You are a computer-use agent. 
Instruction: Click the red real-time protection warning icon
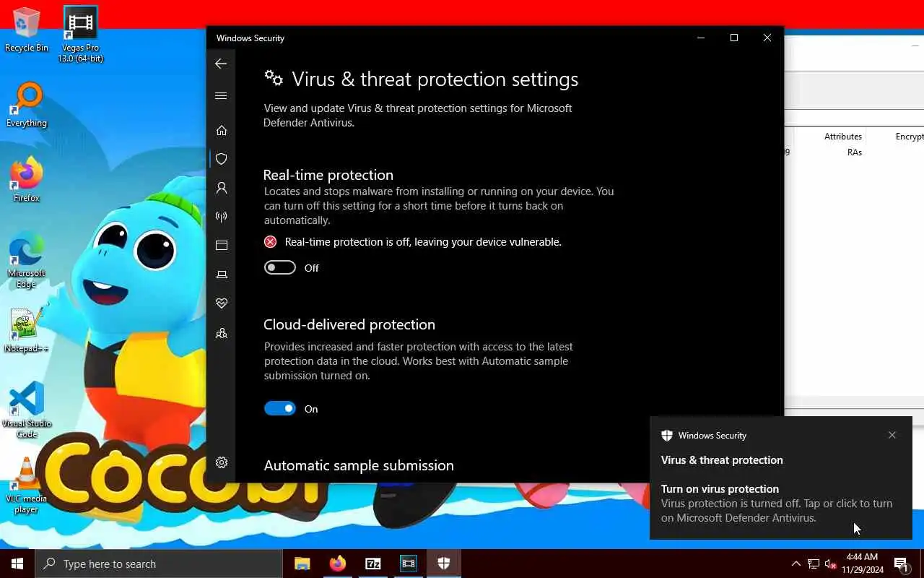[x=270, y=242]
